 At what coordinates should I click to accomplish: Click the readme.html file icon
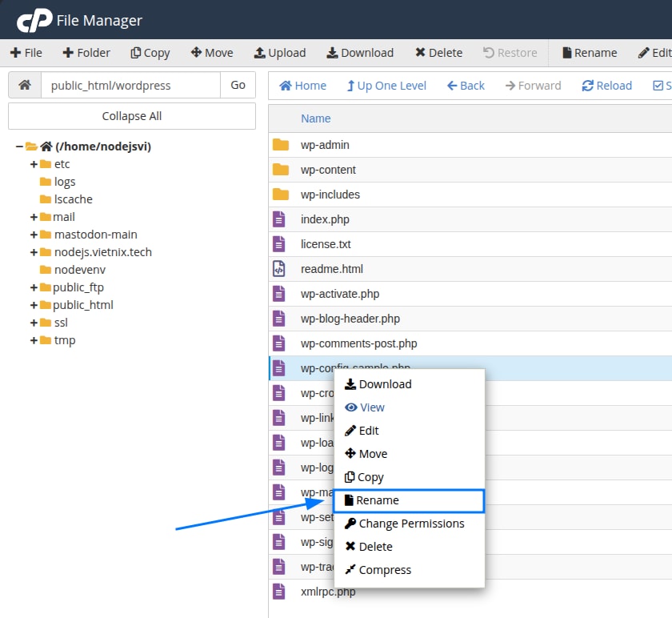(x=279, y=269)
